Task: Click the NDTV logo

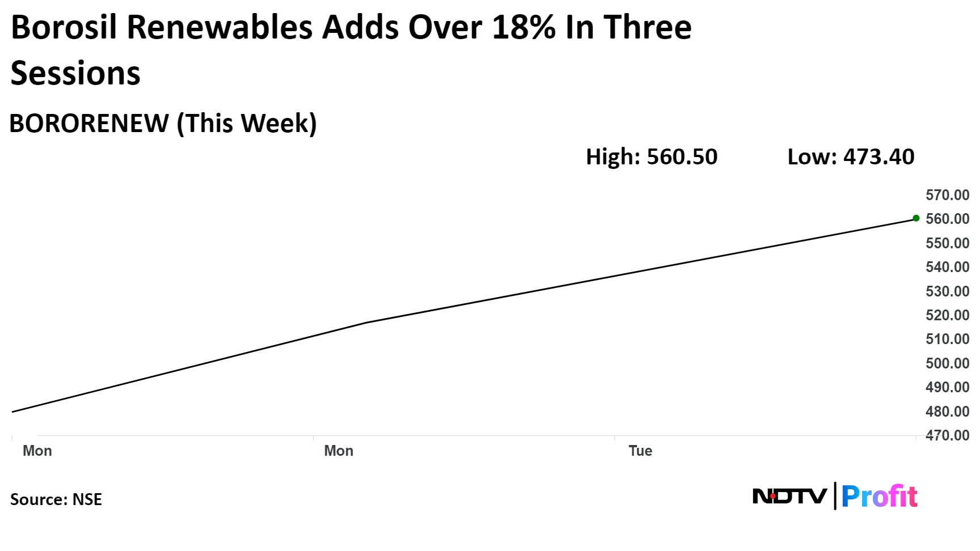Action: click(789, 497)
